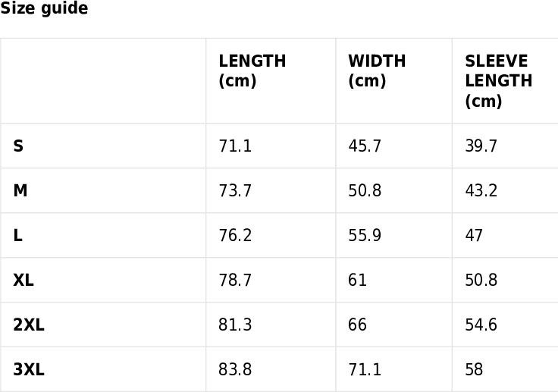
Task: Click the 78.7 length cell for XL
Action: pyautogui.click(x=235, y=280)
